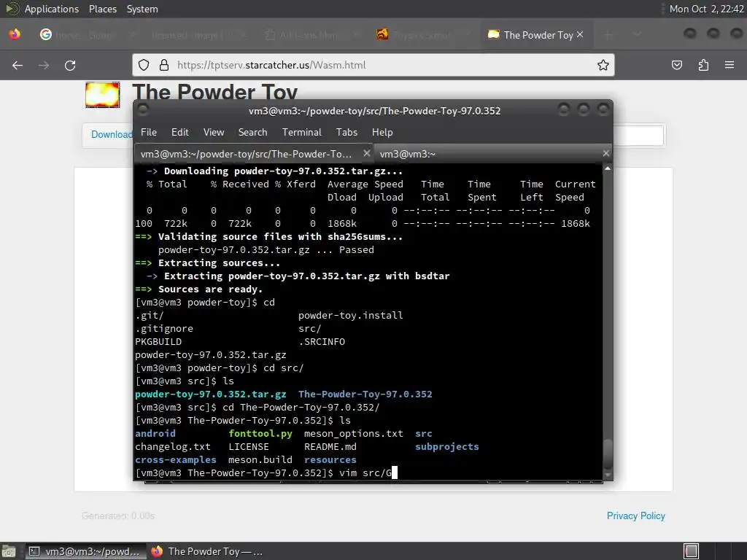This screenshot has height=560, width=747.
Task: Click the terminal scrollbar up arrow
Action: pos(608,168)
